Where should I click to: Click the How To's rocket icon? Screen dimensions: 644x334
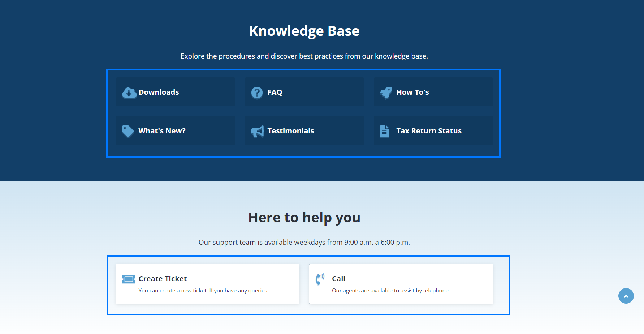(386, 93)
